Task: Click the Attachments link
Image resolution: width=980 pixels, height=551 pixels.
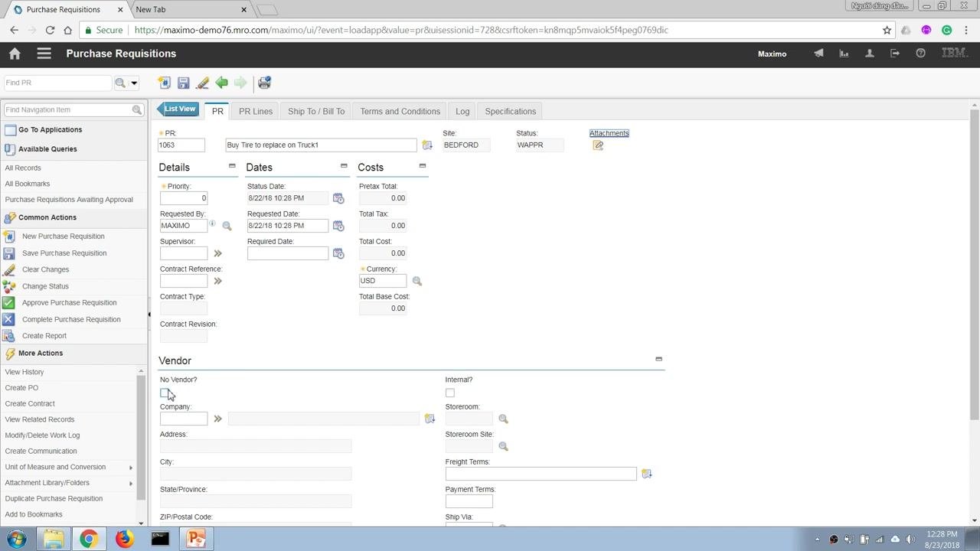Action: tap(609, 133)
